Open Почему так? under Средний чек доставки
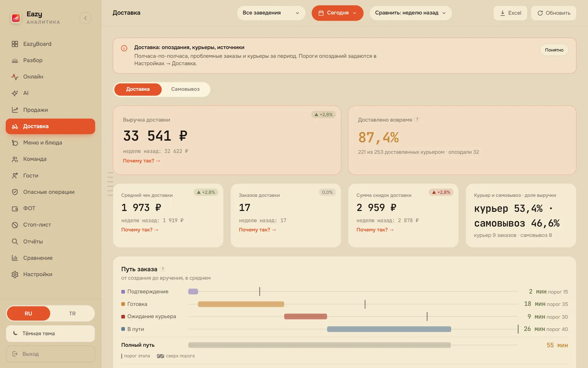 click(x=140, y=230)
